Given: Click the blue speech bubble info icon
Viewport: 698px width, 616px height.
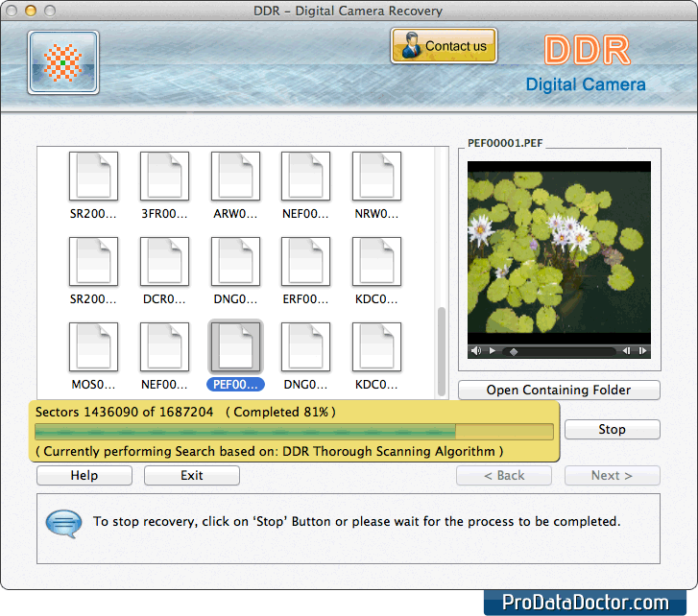Looking at the screenshot, I should [63, 524].
